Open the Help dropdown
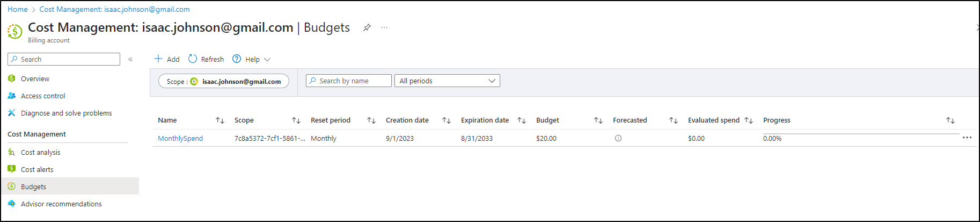Viewport: 980px width, 222px height. (251, 59)
